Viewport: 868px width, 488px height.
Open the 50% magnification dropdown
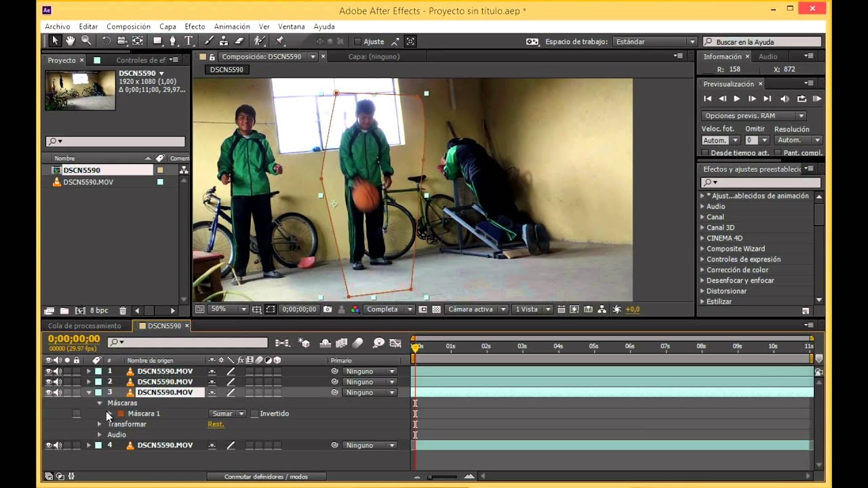(228, 309)
